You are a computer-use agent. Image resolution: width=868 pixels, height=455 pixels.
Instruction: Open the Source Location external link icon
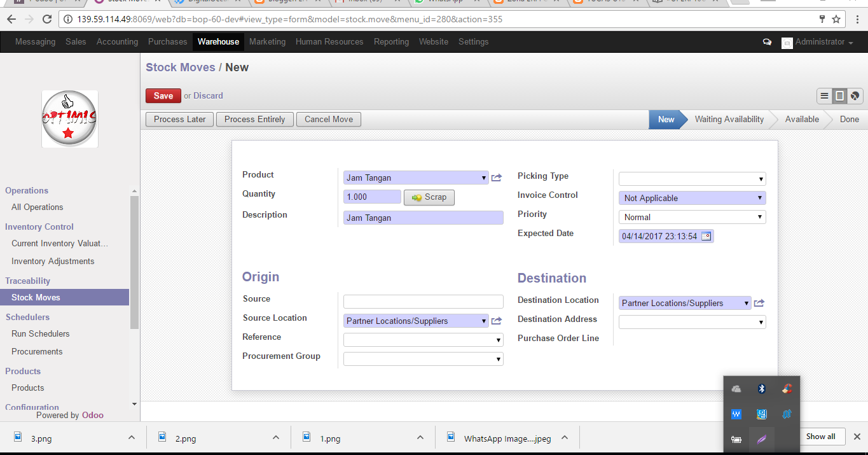coord(497,321)
